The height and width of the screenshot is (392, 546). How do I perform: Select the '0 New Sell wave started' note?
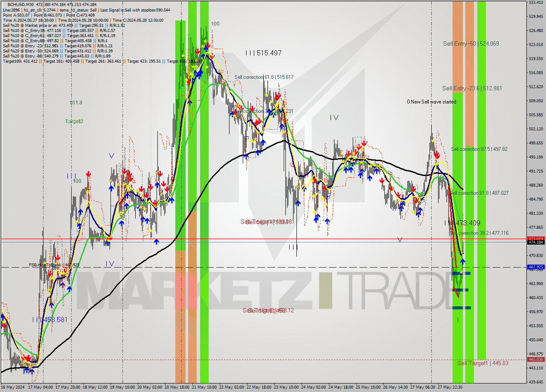coord(432,102)
